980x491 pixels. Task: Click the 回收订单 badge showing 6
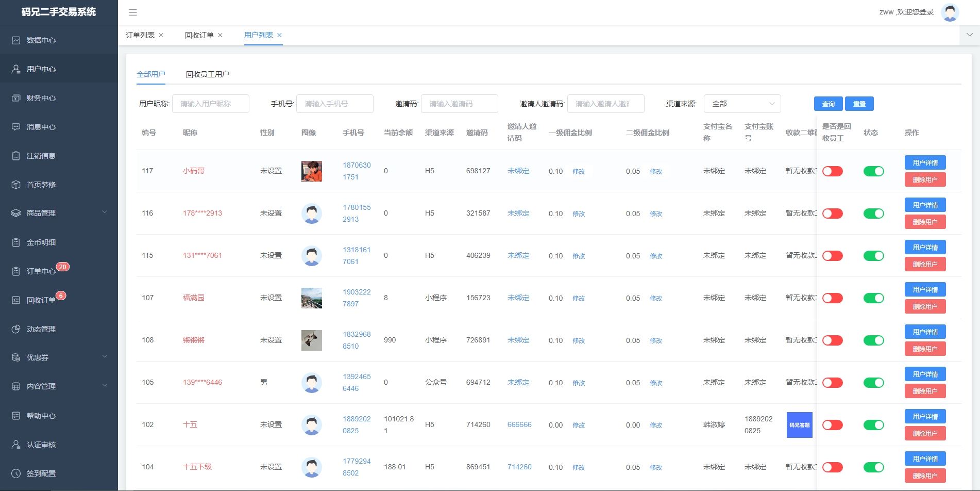coord(61,296)
